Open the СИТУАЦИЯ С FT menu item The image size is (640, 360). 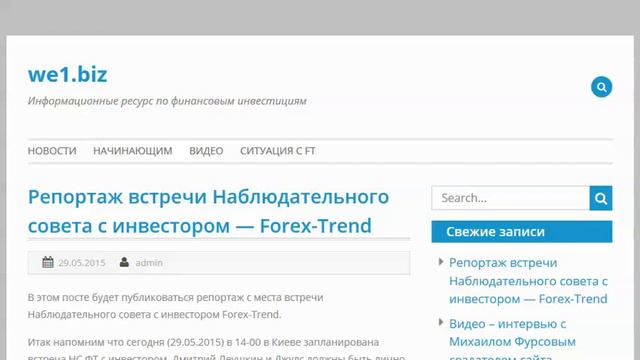point(278,151)
